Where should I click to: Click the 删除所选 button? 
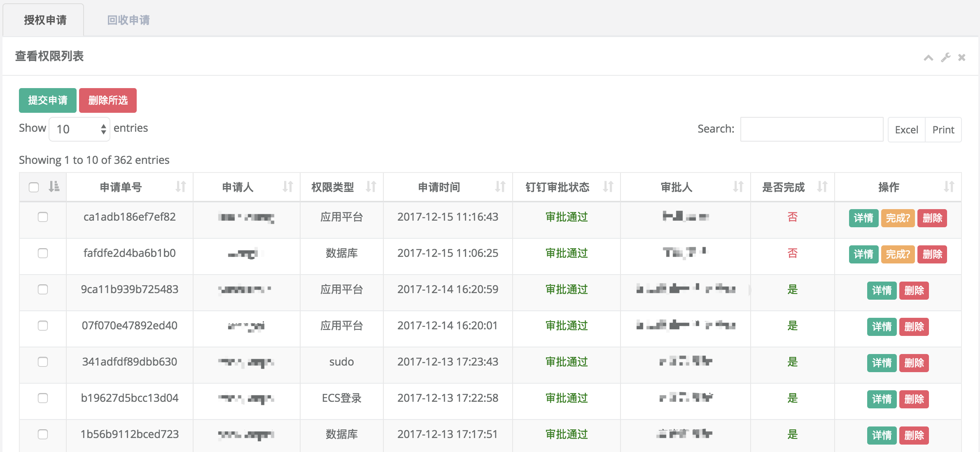[108, 100]
